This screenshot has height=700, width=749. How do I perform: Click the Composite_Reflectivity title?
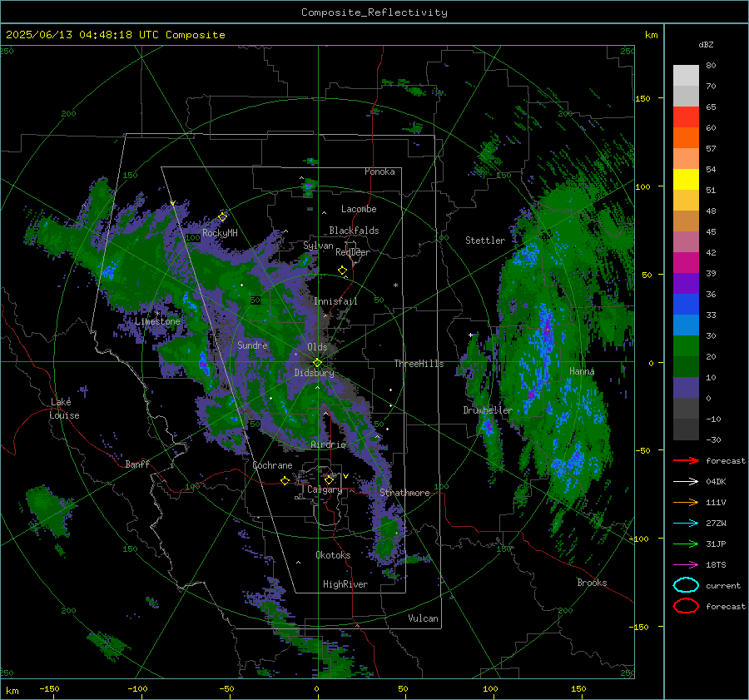[374, 12]
